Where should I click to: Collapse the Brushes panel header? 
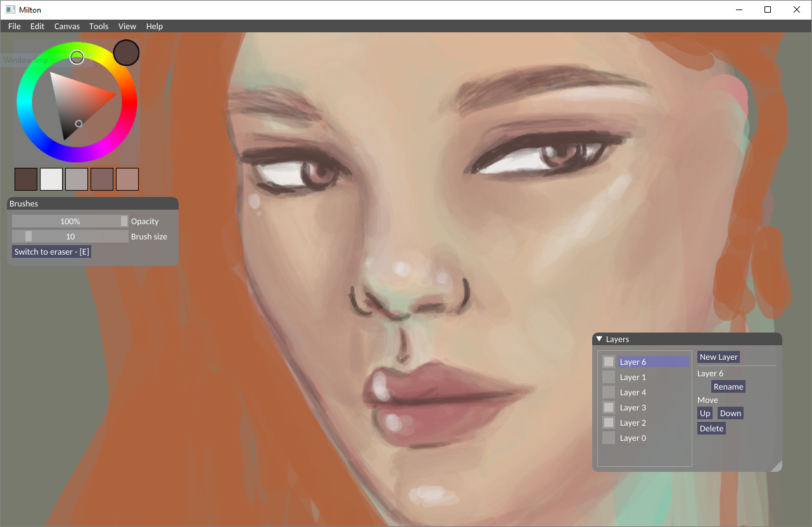(92, 203)
